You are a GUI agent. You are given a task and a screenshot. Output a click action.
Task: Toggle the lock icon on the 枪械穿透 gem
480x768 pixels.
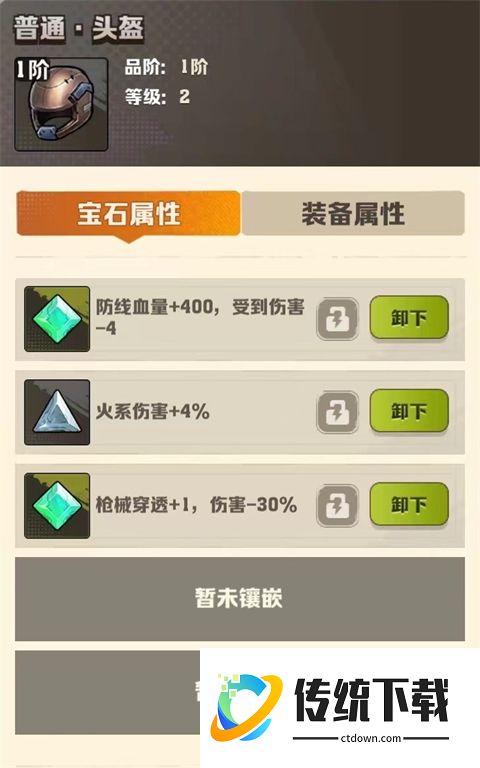[337, 505]
